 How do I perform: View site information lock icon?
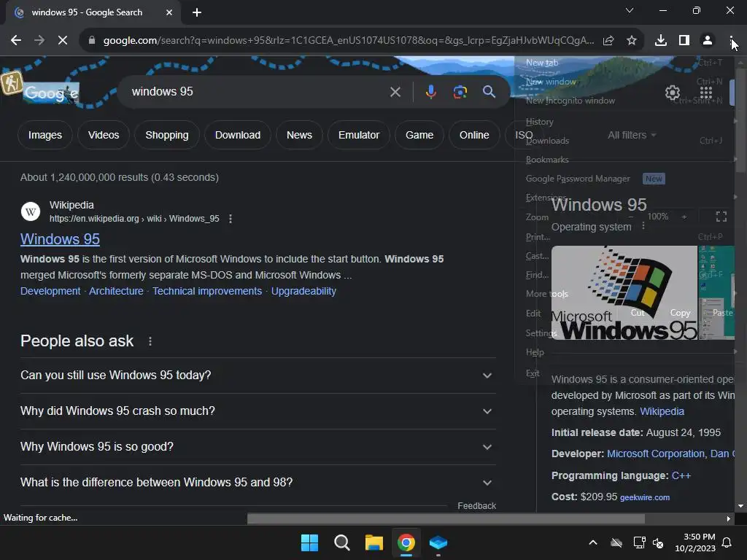(x=91, y=41)
